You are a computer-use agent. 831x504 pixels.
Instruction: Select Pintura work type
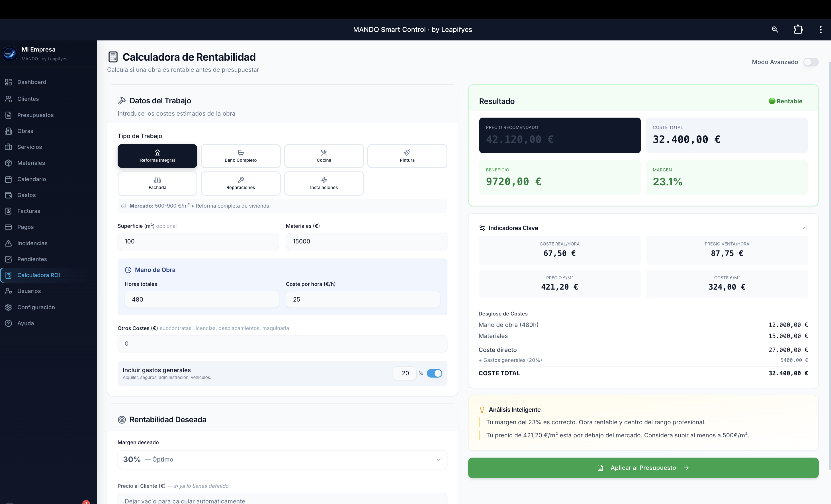(407, 156)
